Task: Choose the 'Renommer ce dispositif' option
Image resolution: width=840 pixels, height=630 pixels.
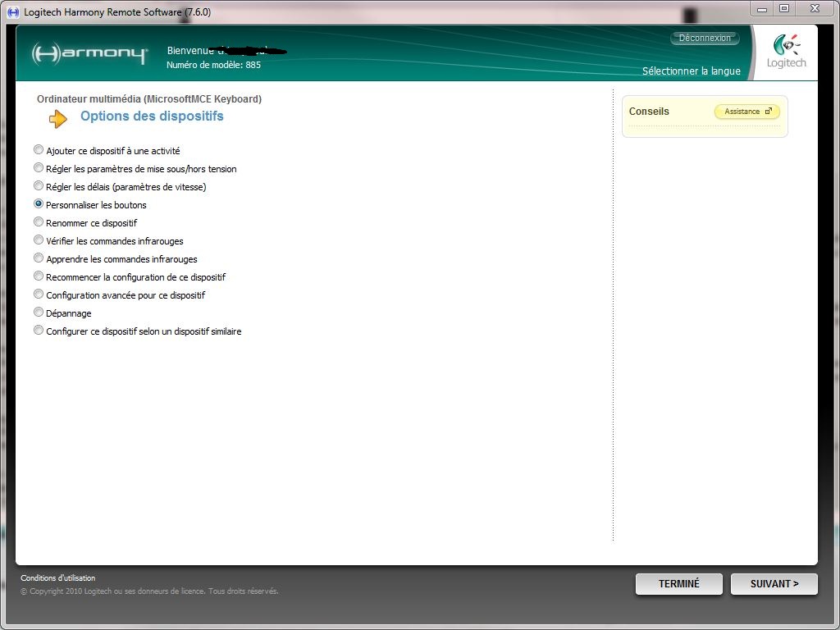Action: (x=39, y=222)
